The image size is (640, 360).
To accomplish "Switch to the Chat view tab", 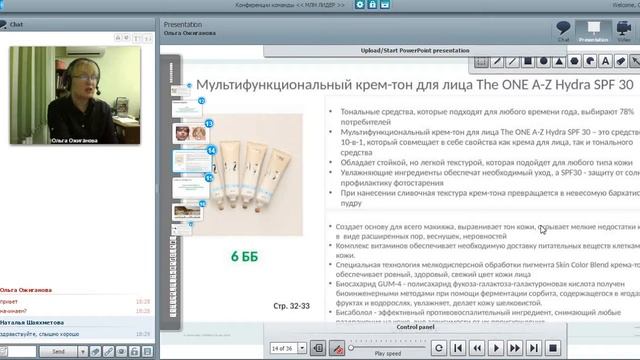I will [x=563, y=31].
